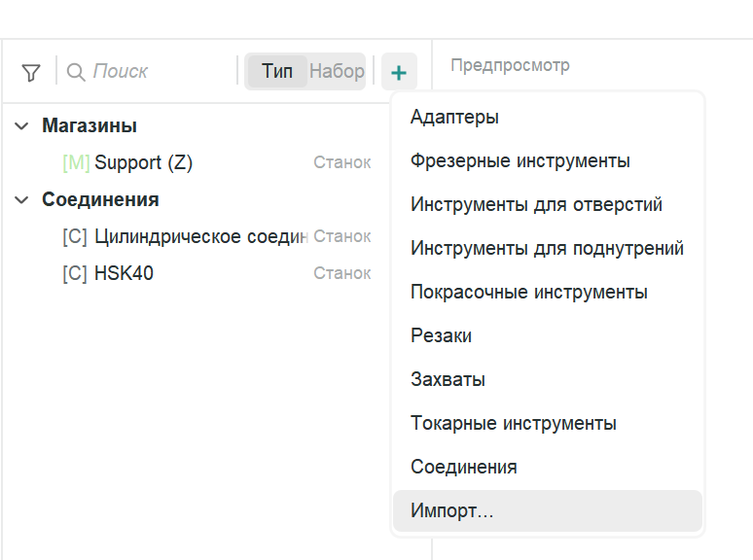The image size is (753, 560).
Task: Click Станок label in Цилиндрическое соединение row
Action: 341,236
